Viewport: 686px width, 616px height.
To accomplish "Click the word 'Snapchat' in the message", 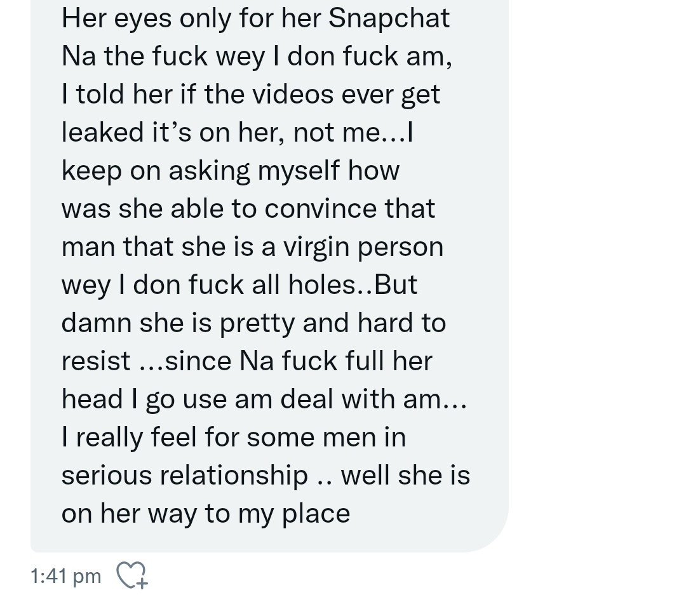I will tap(389, 18).
